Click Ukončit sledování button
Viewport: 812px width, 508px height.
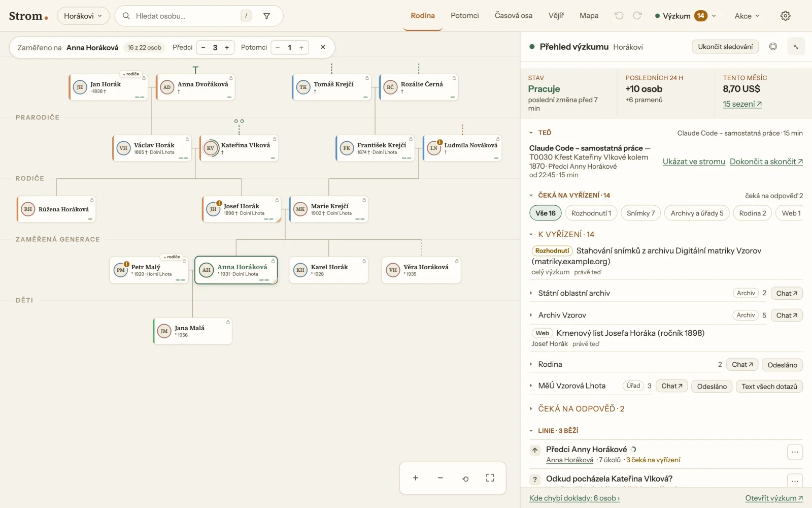coord(725,47)
